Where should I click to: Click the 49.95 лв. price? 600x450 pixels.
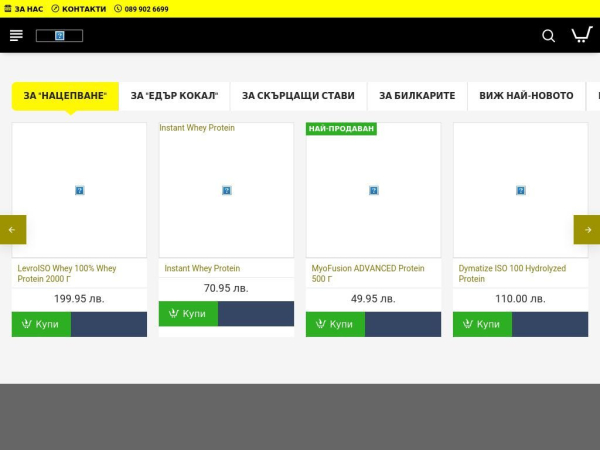click(x=373, y=298)
